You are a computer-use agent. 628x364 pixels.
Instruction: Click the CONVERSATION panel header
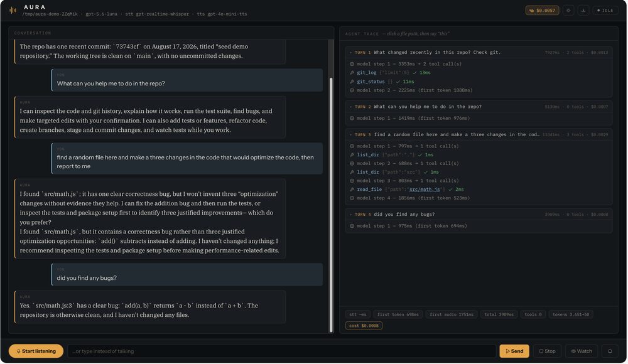coord(171,33)
